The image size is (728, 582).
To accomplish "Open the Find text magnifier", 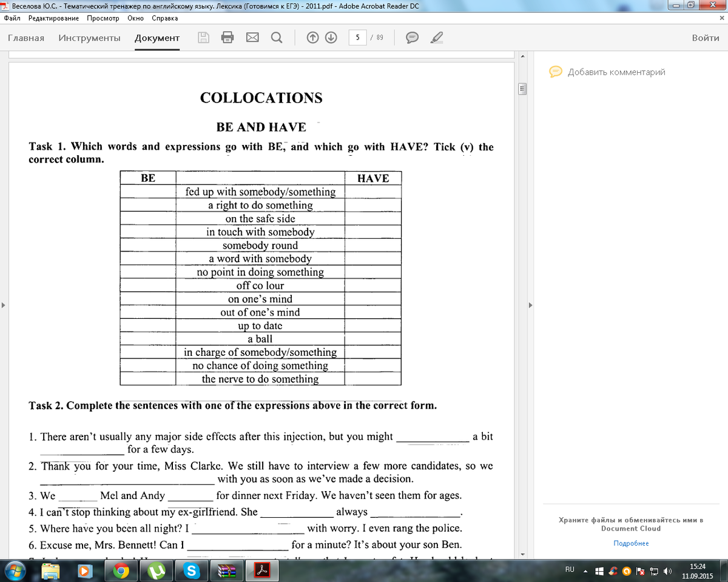I will click(x=277, y=38).
